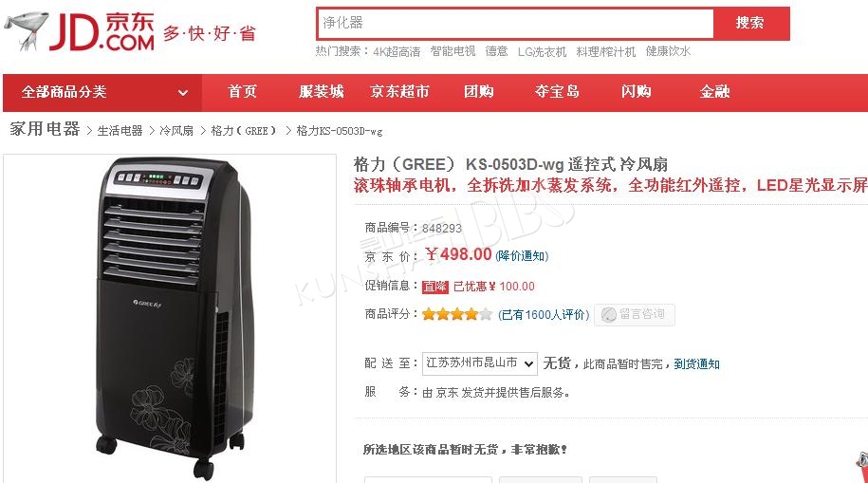
Task: Click the 降价通知 price alert link
Action: [522, 255]
